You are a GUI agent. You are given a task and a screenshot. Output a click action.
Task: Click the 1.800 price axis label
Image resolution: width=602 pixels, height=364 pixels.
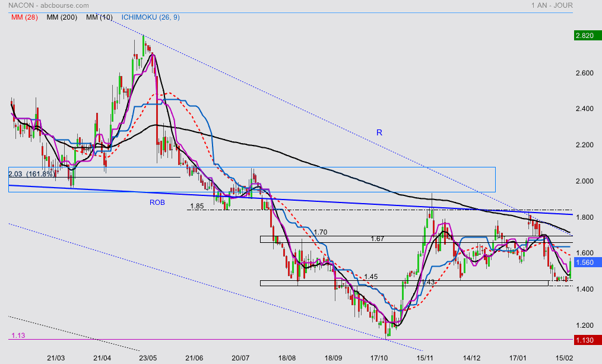click(x=585, y=217)
